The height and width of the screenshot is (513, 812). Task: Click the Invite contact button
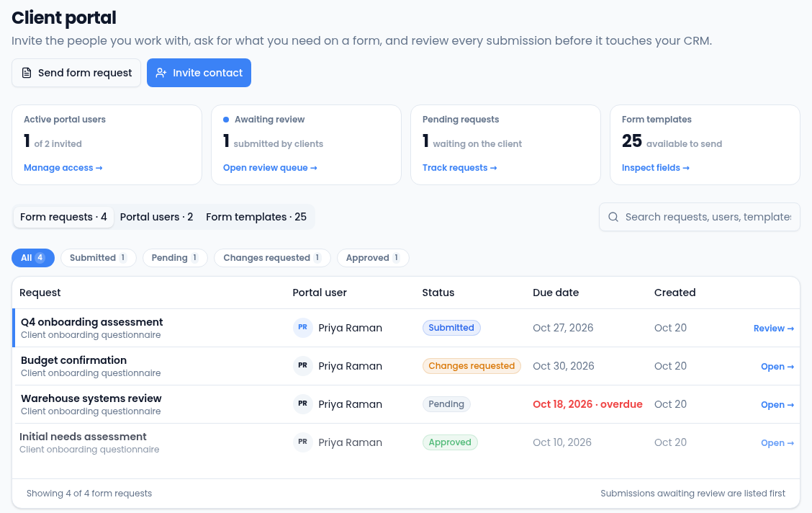point(199,73)
